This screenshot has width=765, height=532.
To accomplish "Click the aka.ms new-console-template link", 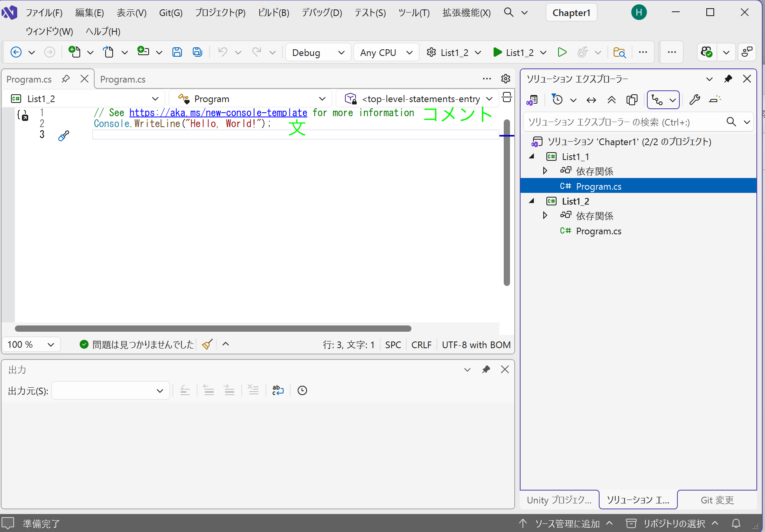I will pyautogui.click(x=218, y=113).
